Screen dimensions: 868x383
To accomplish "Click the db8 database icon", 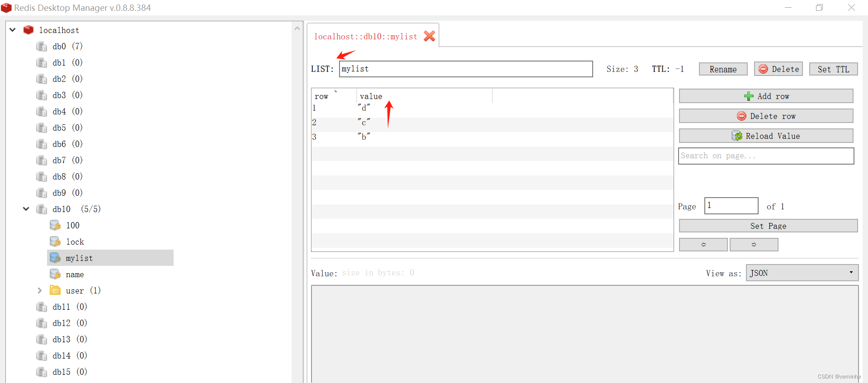I will pos(42,176).
